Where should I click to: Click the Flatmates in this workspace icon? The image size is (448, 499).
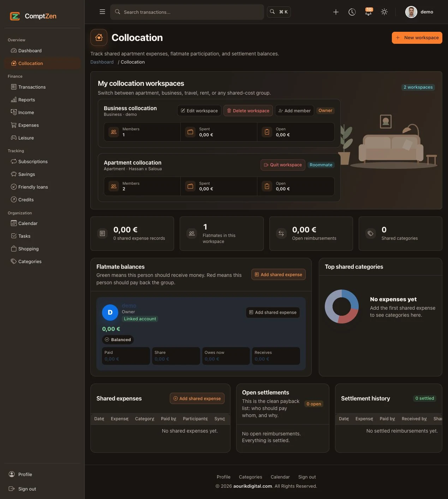[192, 233]
